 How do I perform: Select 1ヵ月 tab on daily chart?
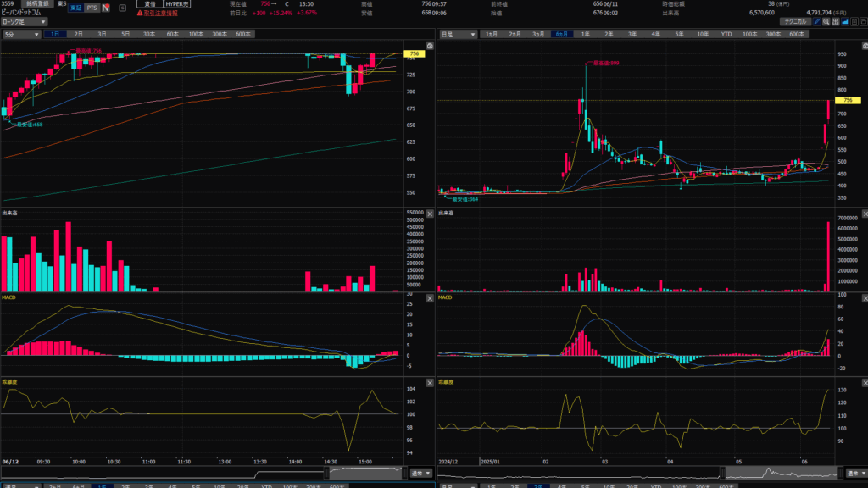(x=492, y=34)
